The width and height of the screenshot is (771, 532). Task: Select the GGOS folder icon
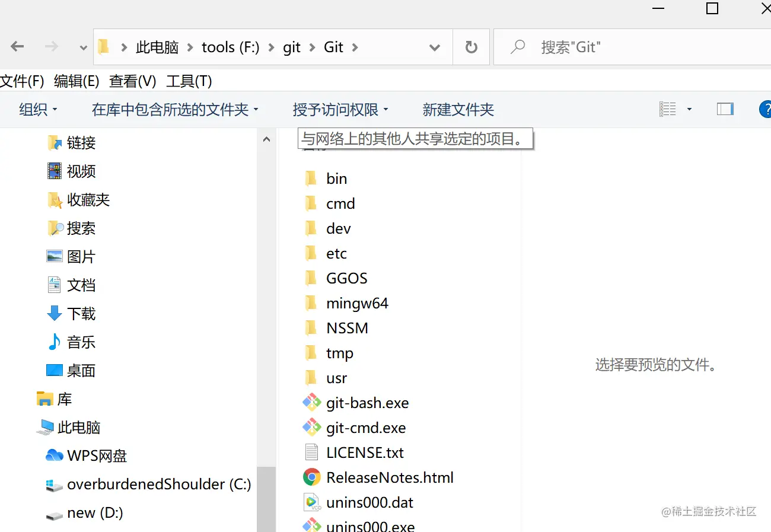[311, 278]
